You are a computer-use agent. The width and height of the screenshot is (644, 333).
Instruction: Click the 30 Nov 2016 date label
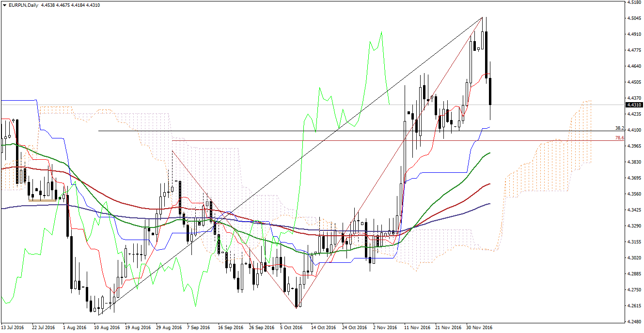pyautogui.click(x=478, y=328)
